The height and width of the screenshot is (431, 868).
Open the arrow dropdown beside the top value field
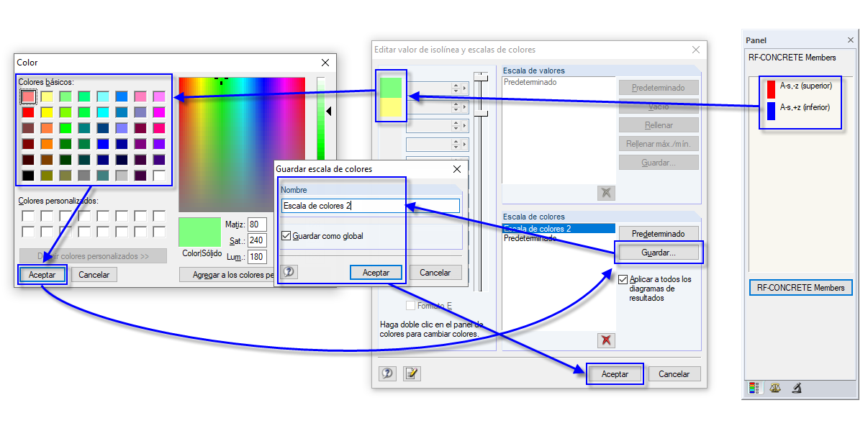point(464,88)
